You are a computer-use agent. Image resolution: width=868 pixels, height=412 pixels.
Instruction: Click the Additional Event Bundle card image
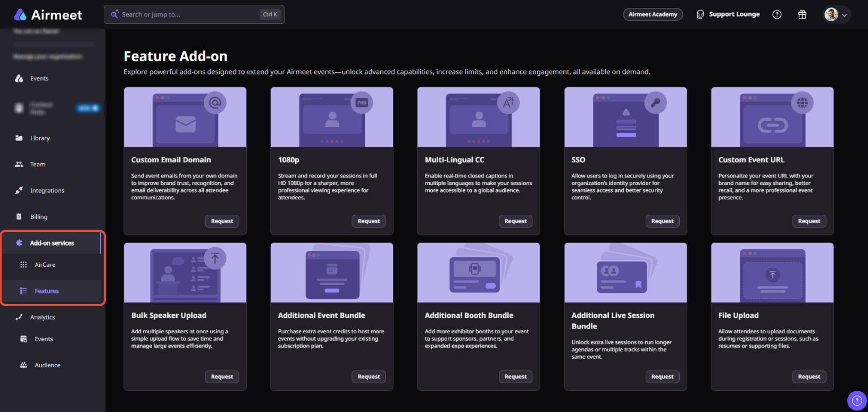(332, 273)
